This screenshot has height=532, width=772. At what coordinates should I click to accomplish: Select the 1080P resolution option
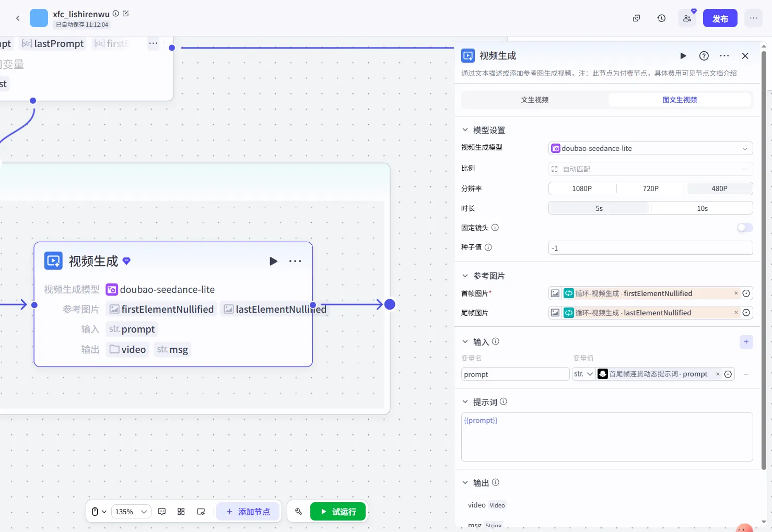[582, 188]
